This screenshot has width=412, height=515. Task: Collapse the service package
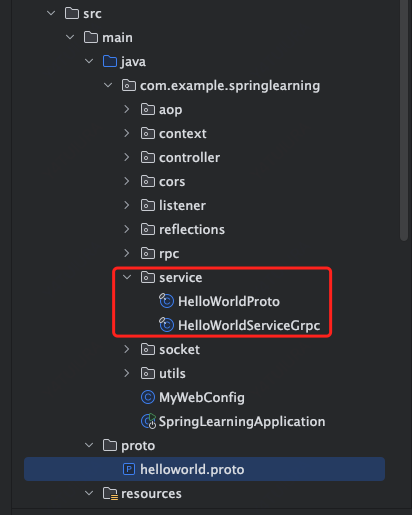pyautogui.click(x=127, y=277)
